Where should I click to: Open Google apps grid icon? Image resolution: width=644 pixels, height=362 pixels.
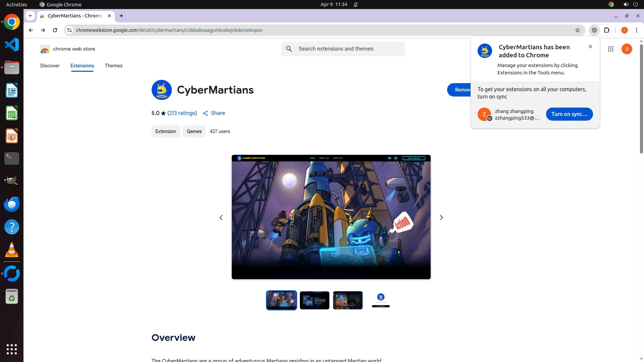point(610,49)
